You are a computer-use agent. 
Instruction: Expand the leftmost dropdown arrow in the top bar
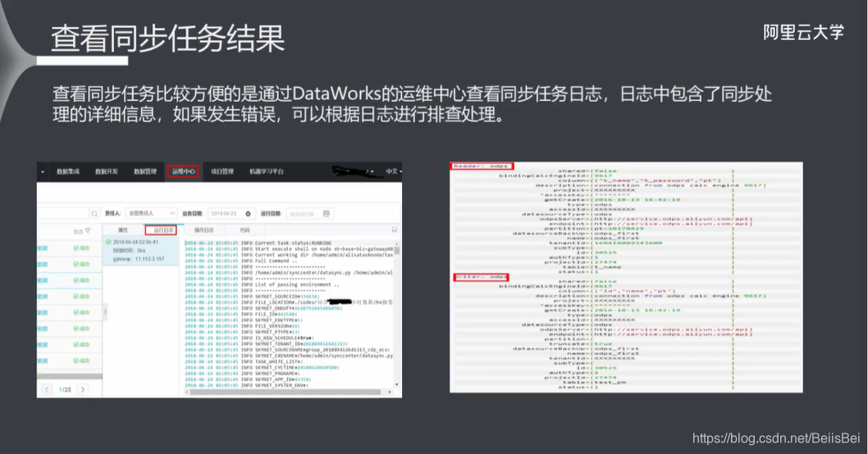click(43, 172)
